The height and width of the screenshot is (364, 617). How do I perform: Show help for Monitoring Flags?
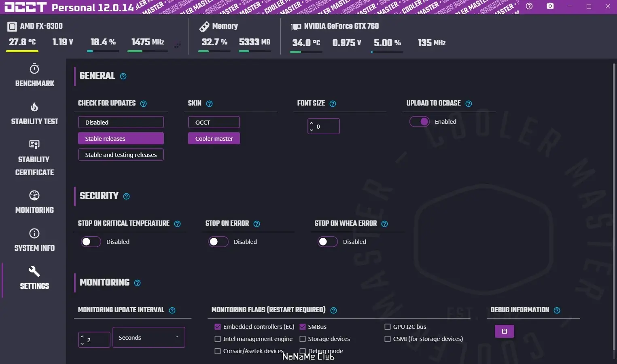point(333,310)
